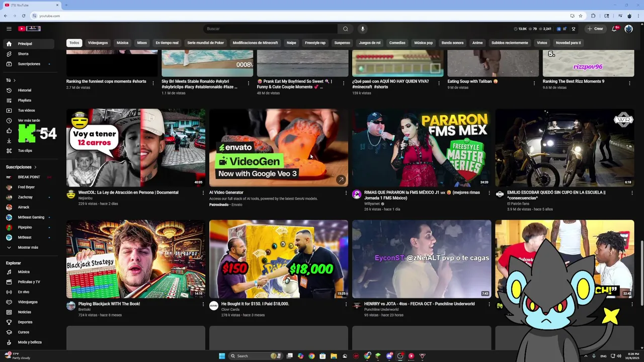The height and width of the screenshot is (362, 644).
Task: Open the notifications bell
Action: (614, 29)
